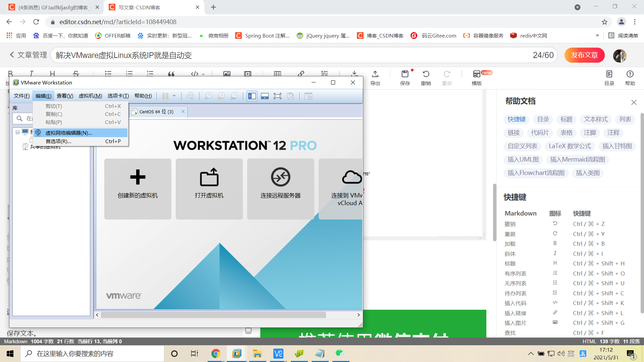Open the 查看(V) menu in VMware
Viewport: 644px width, 362px height.
(65, 96)
